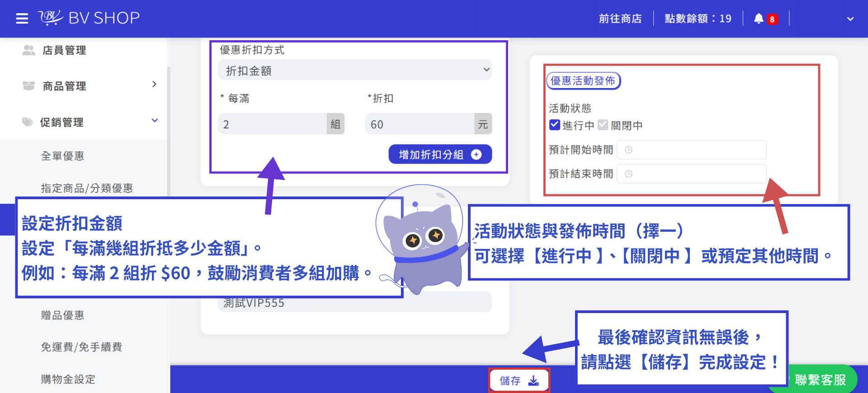
Task: Focus the 預計開始時間 time field
Action: (692, 150)
